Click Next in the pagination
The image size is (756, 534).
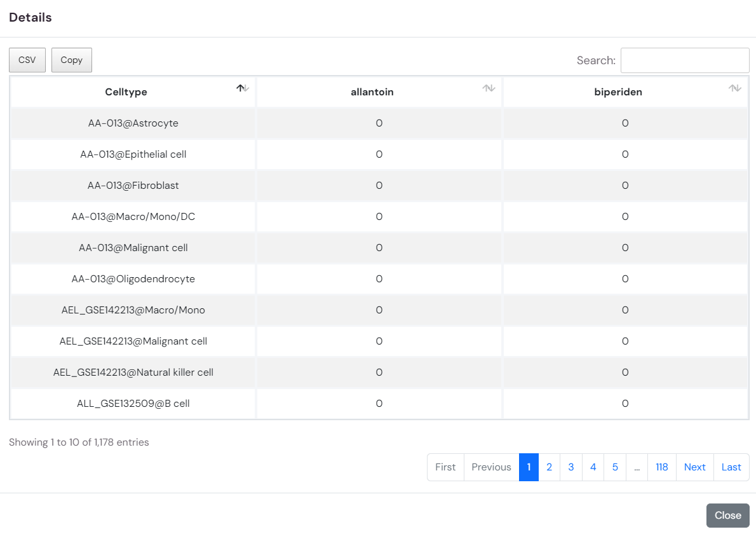click(x=694, y=467)
